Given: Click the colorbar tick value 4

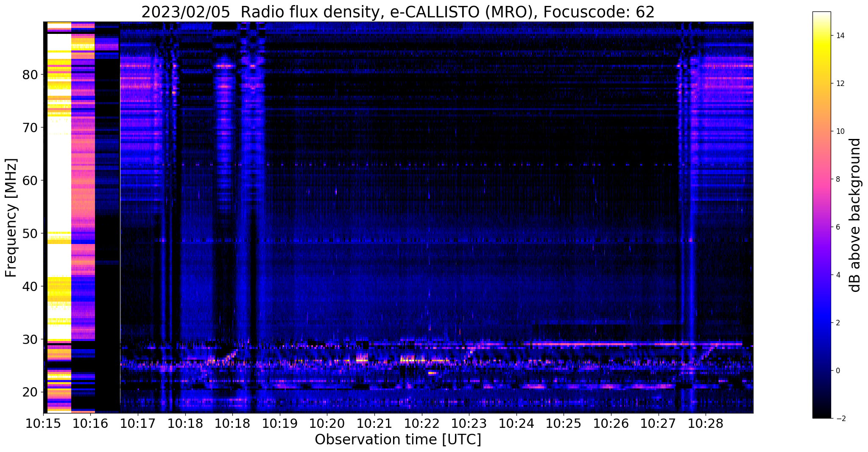Looking at the screenshot, I should [838, 275].
